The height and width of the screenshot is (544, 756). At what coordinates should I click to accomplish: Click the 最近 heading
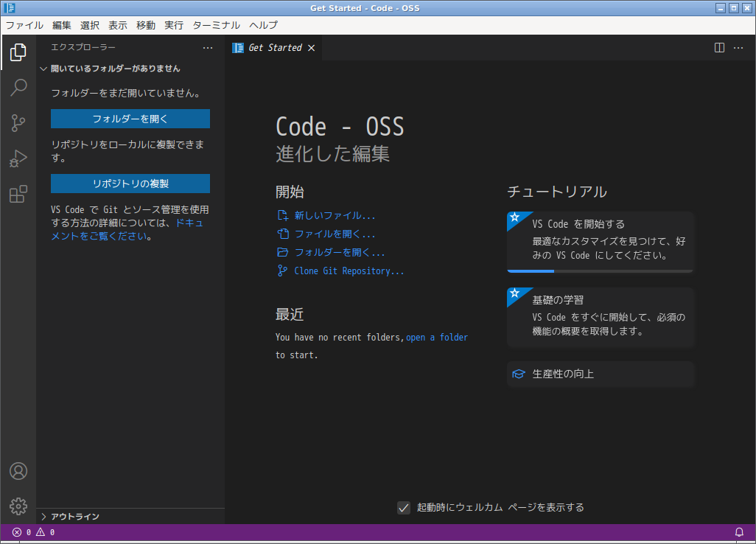click(290, 315)
